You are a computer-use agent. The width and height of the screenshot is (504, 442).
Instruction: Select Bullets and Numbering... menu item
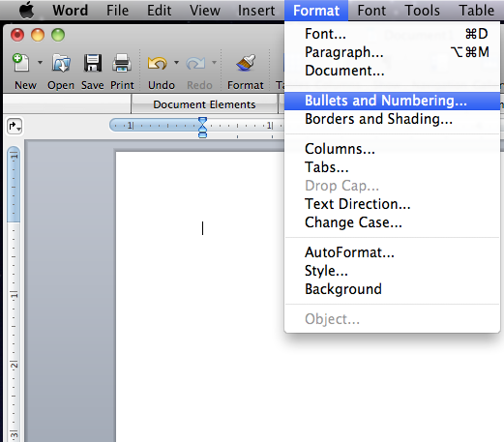pyautogui.click(x=392, y=101)
